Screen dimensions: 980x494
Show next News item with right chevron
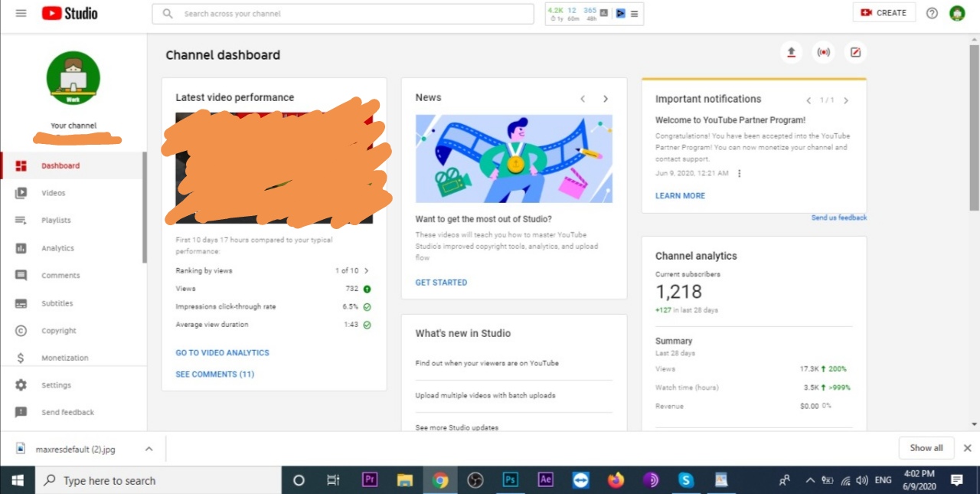pyautogui.click(x=606, y=99)
